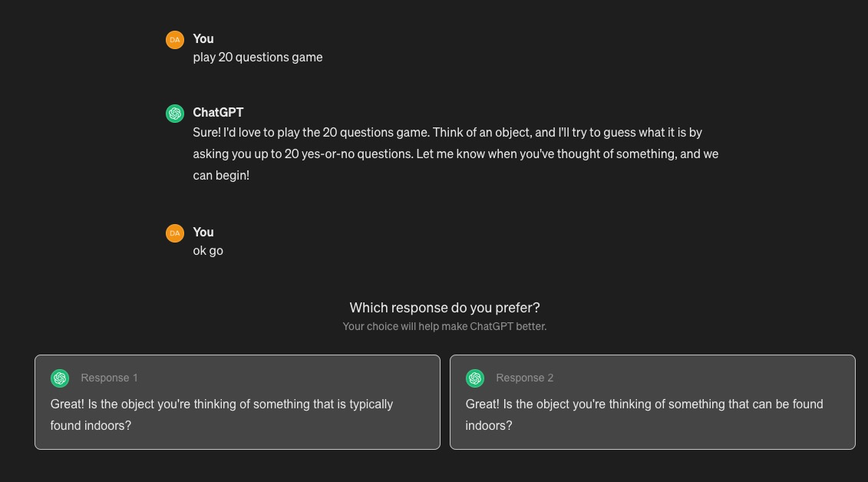Click the ChatGPT logo in Response 1

(60, 378)
